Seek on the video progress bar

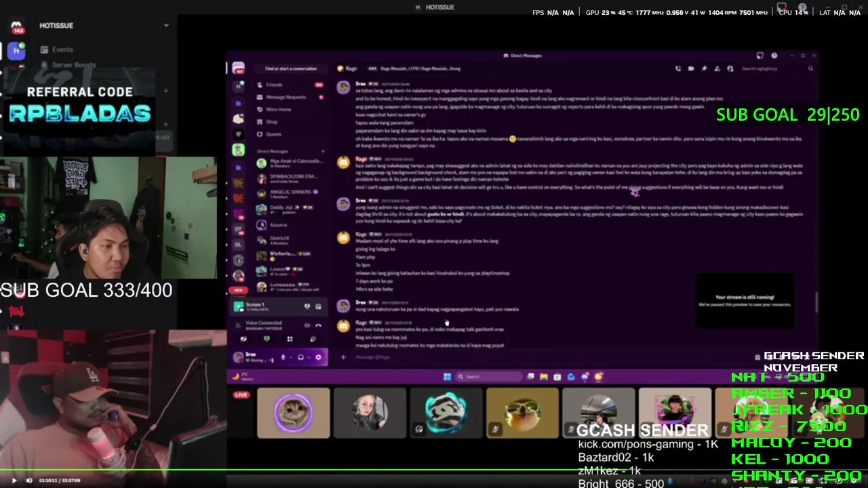pyautogui.click(x=434, y=469)
